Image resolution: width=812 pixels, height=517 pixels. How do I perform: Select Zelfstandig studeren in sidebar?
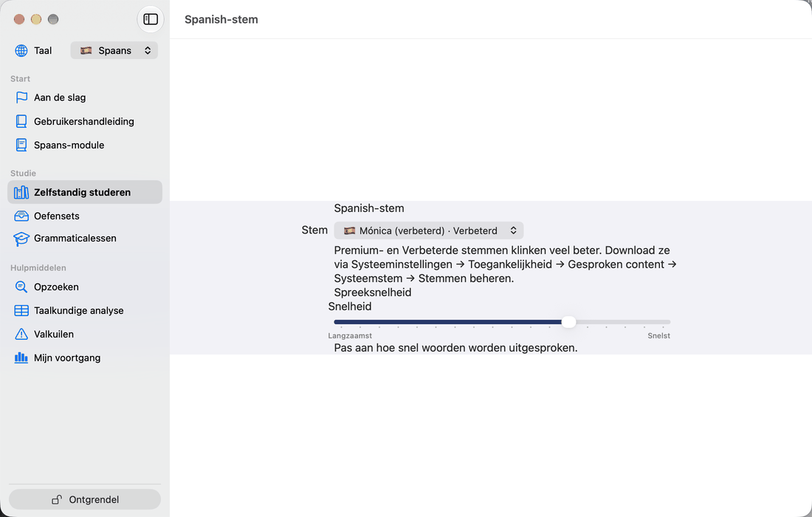(x=85, y=192)
